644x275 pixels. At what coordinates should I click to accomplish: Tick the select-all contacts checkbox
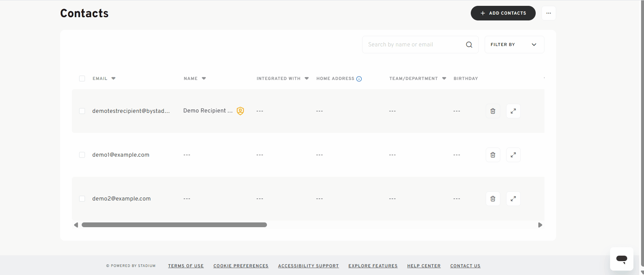[x=82, y=79]
